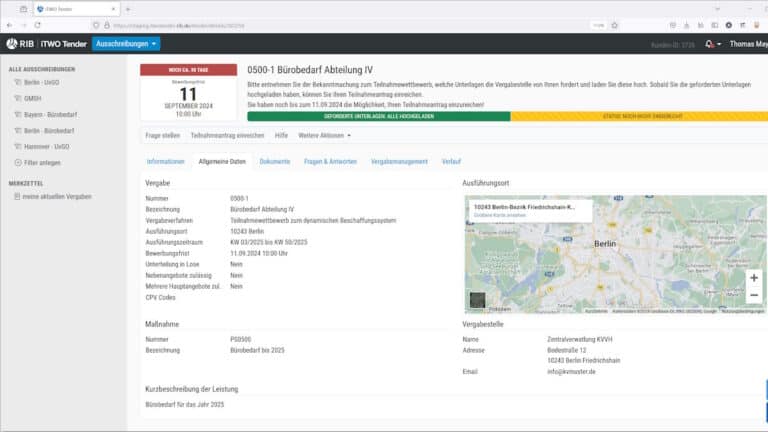The image size is (768, 432).
Task: Zoom in on the Berlin map
Action: click(753, 277)
